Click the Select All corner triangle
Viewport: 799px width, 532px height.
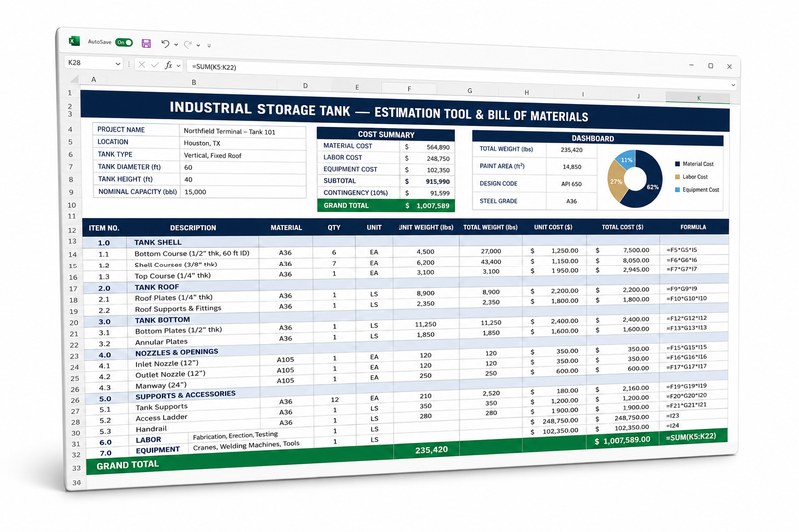click(74, 79)
